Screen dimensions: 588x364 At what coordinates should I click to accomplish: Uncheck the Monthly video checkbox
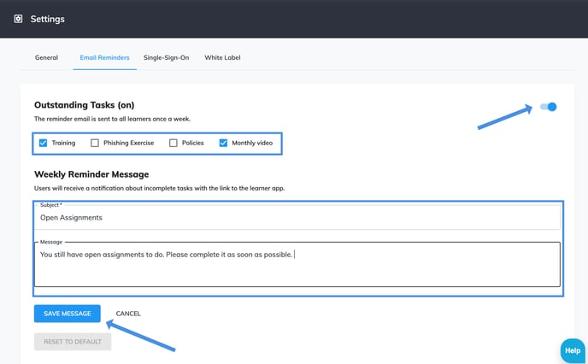tap(224, 143)
